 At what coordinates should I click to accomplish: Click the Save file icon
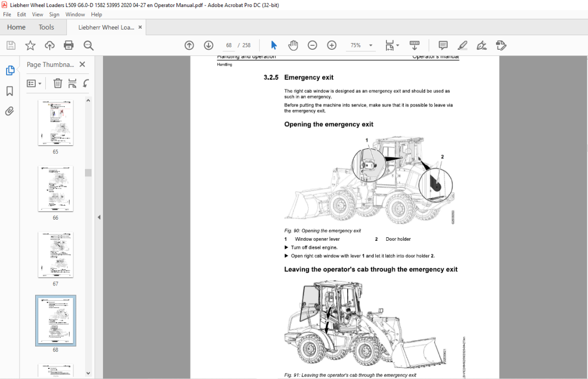click(x=11, y=45)
